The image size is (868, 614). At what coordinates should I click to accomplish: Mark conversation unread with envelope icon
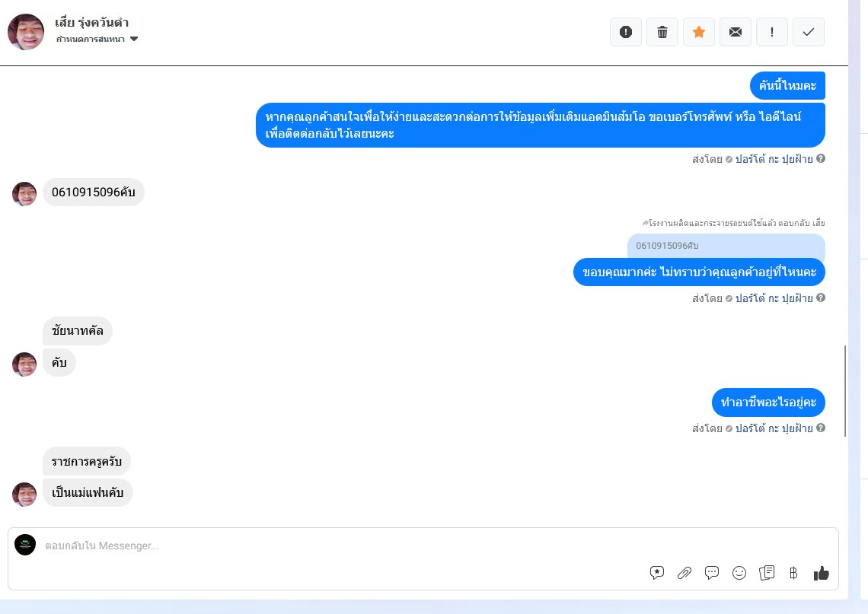pyautogui.click(x=736, y=32)
